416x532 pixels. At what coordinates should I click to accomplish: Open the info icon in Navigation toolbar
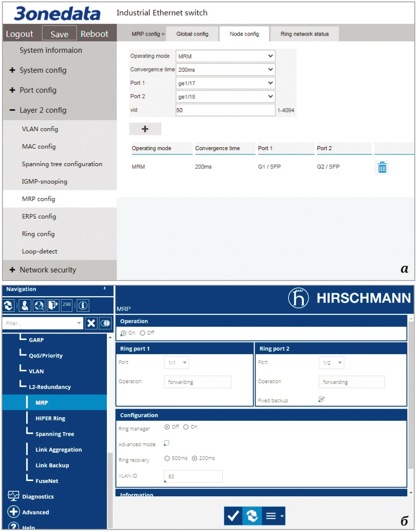[83, 305]
